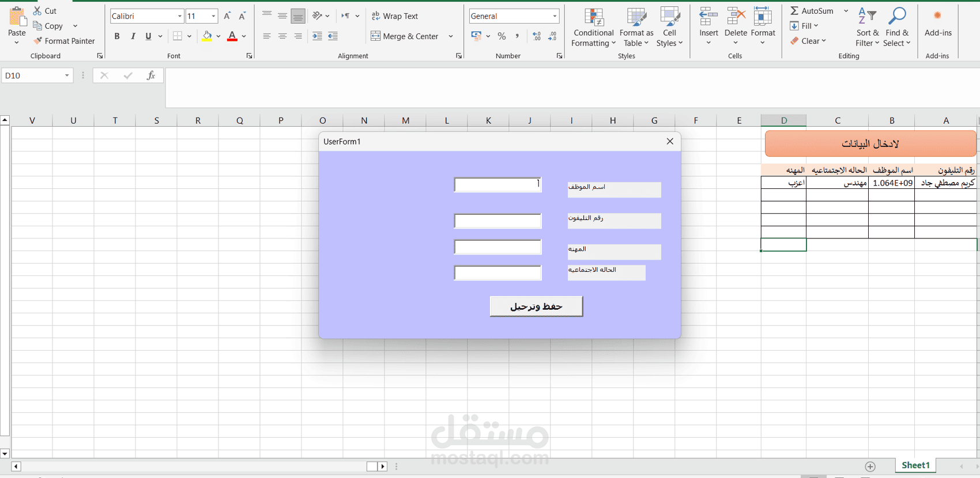This screenshot has width=980, height=478.
Task: Switch to the Sheet1 tab
Action: 915,465
